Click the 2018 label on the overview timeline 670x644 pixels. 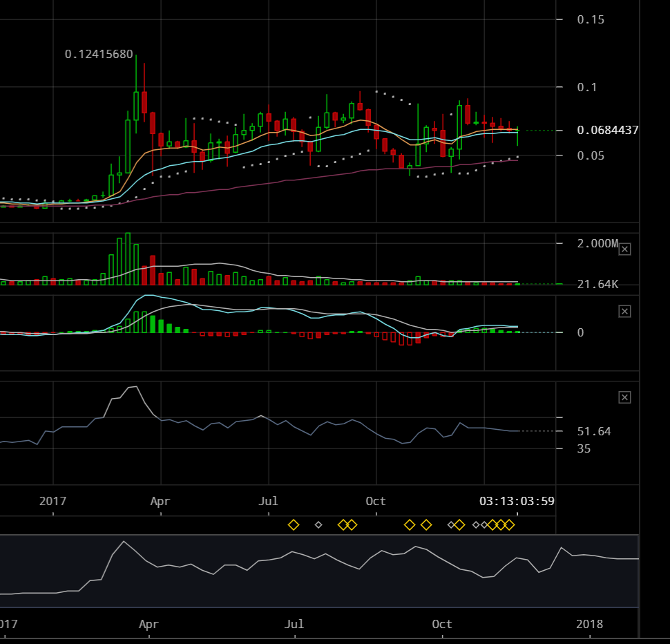[x=589, y=624]
